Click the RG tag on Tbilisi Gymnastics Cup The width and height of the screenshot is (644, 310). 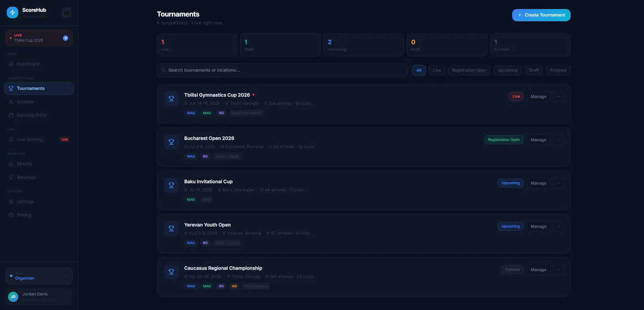(x=221, y=113)
